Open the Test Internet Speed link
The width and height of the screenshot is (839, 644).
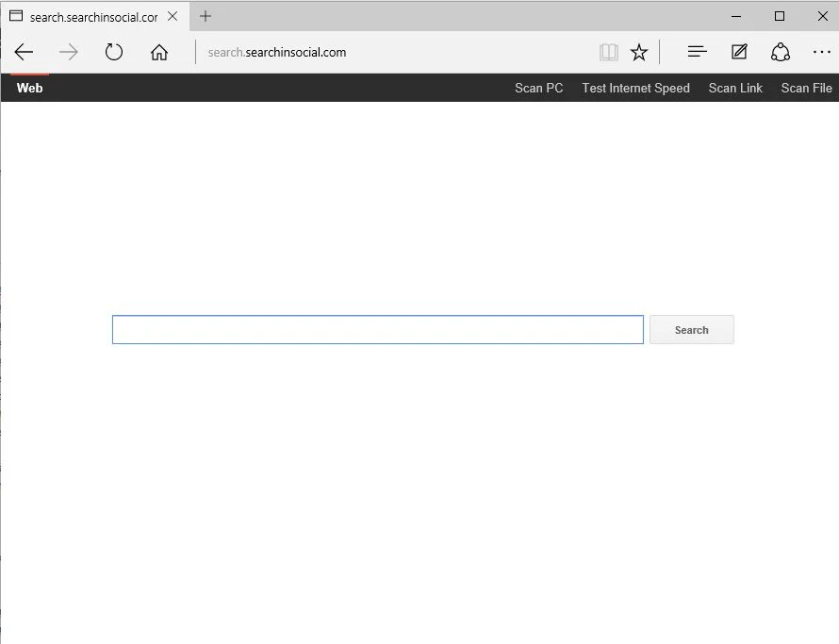tap(635, 88)
